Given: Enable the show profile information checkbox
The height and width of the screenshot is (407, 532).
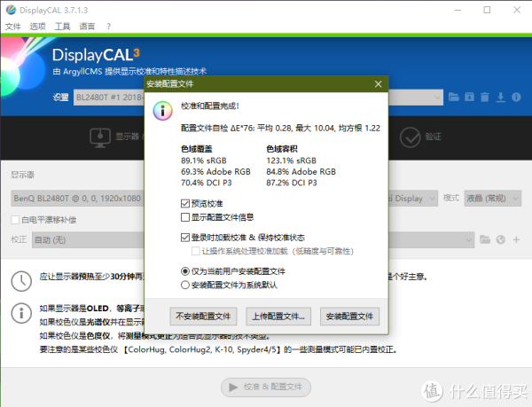Looking at the screenshot, I should click(x=185, y=217).
